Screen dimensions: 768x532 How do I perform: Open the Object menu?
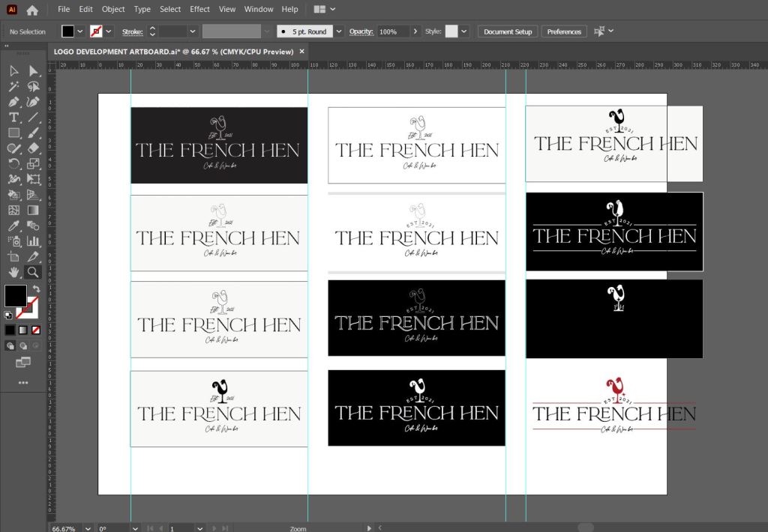[113, 9]
